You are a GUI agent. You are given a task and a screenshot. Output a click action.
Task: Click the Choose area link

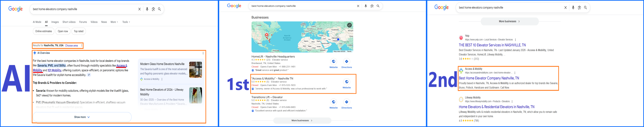(71, 46)
